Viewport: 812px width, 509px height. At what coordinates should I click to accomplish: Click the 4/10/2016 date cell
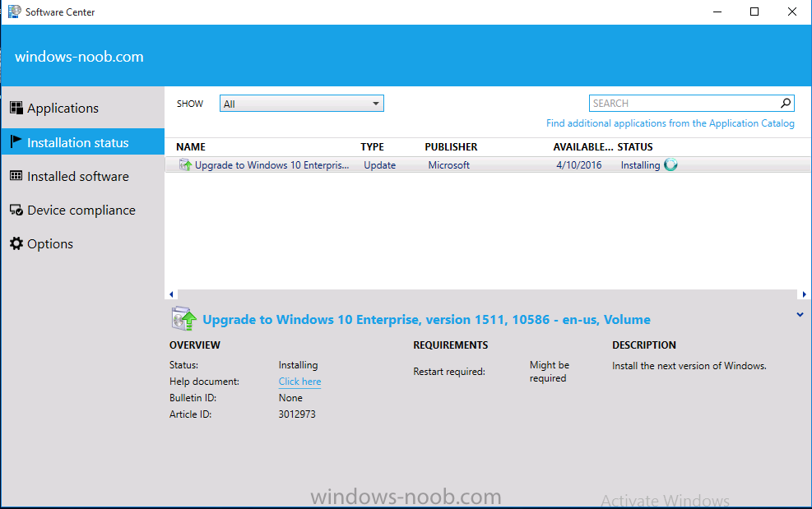579,165
